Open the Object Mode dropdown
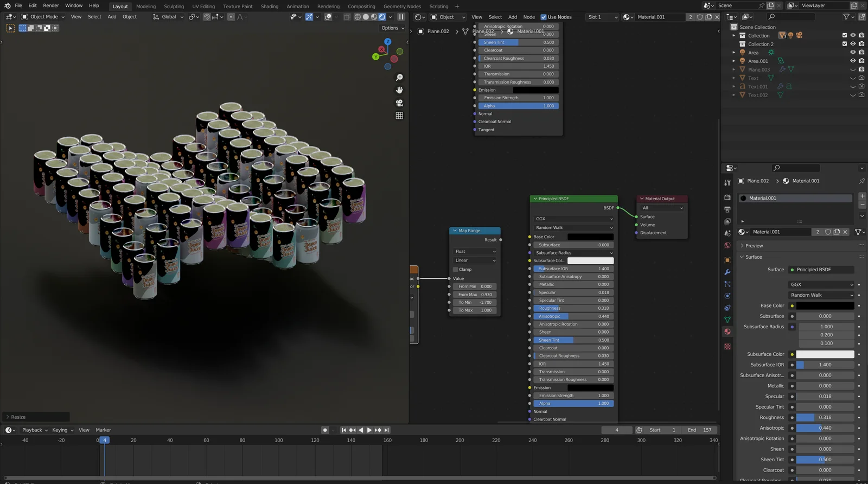Viewport: 868px width, 484px height. 43,17
